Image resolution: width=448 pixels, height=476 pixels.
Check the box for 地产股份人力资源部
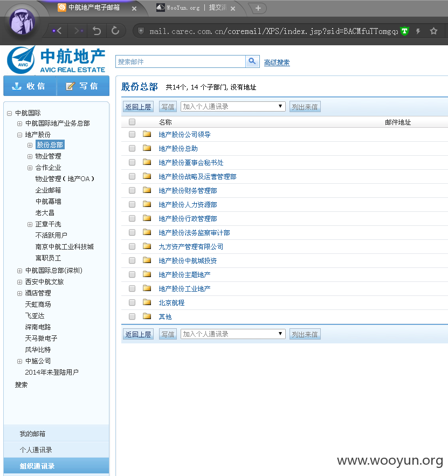tap(132, 204)
